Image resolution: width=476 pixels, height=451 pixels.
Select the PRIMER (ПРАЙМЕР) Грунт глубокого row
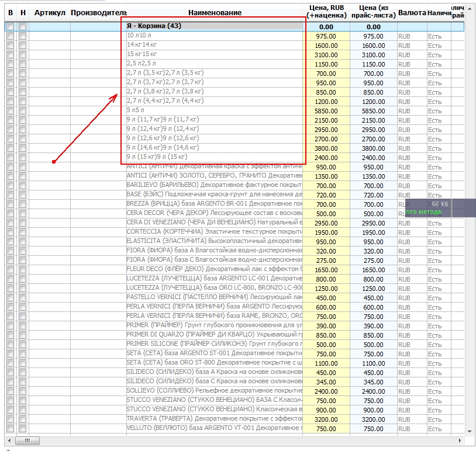pos(234,326)
